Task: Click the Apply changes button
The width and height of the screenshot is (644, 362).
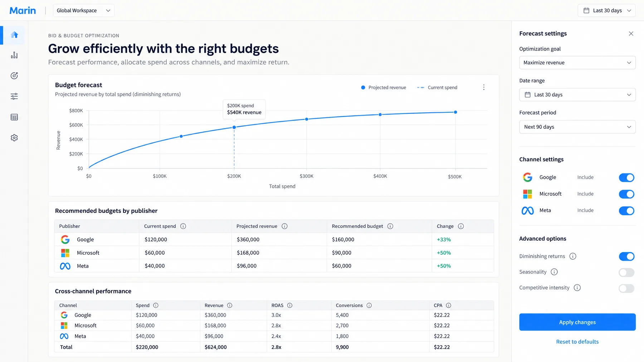Action: (577, 322)
